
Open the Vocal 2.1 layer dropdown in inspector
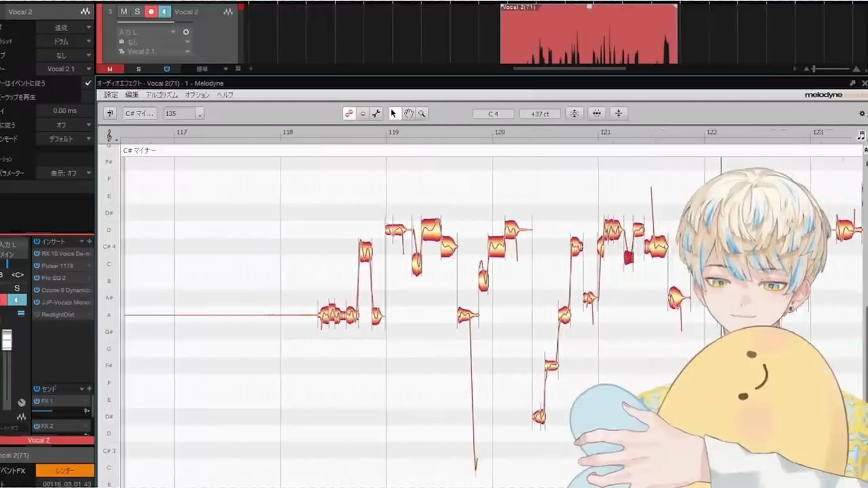point(64,69)
